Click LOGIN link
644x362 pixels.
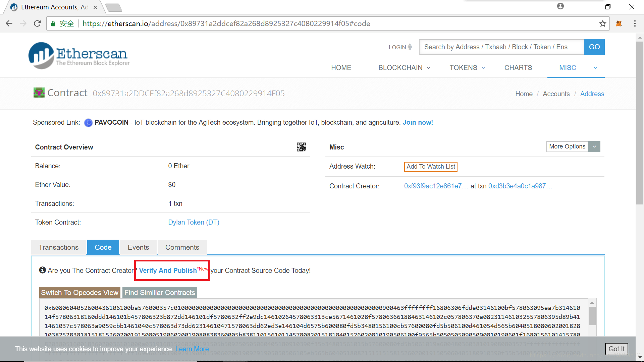click(x=400, y=47)
